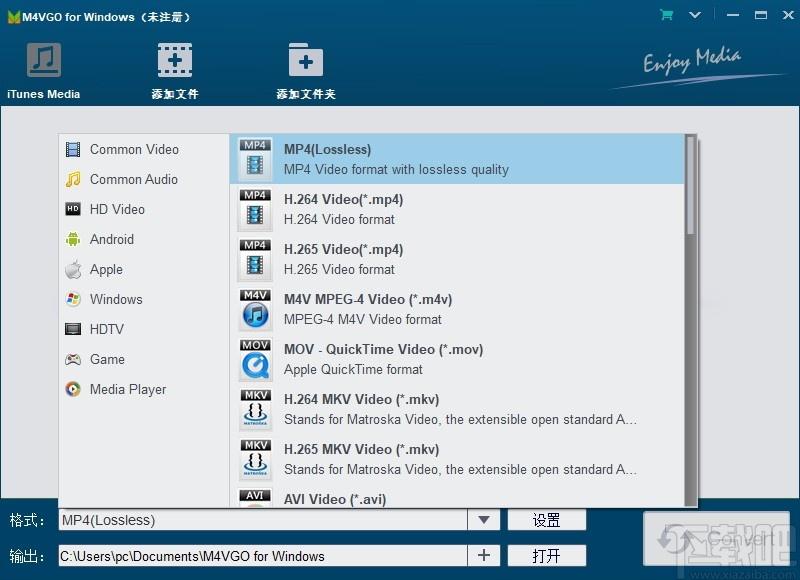This screenshot has width=800, height=580.
Task: Open the iTunes Media library icon
Action: pos(44,60)
